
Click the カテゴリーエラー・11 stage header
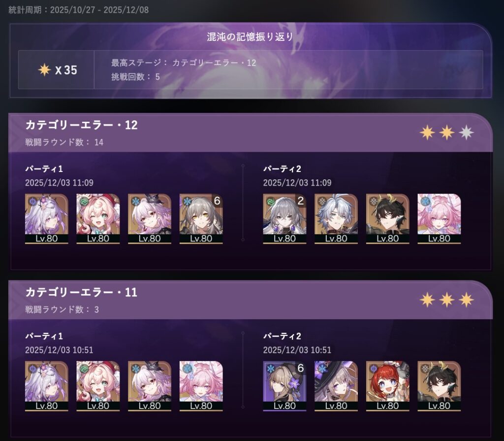81,292
